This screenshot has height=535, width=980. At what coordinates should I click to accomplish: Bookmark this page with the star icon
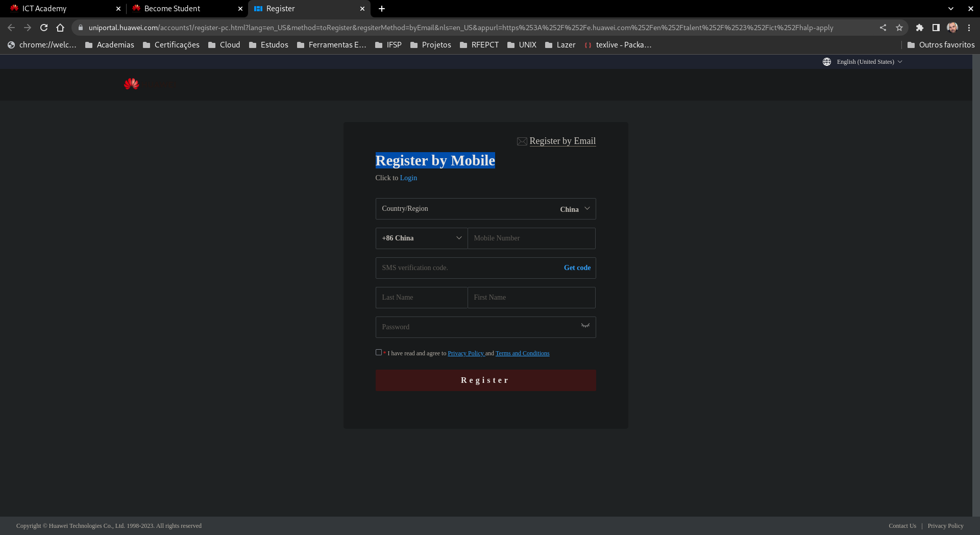pyautogui.click(x=899, y=28)
